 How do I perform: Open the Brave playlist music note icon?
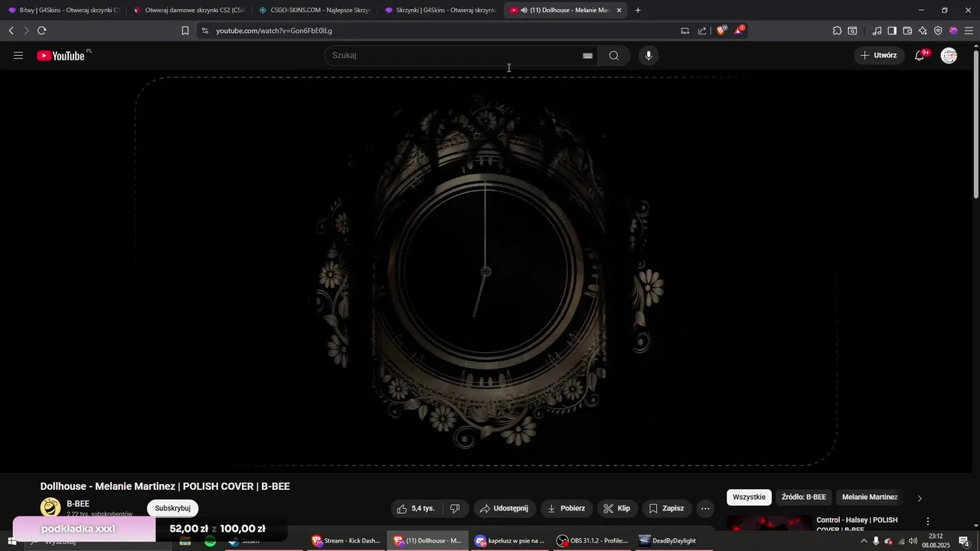[x=877, y=31]
